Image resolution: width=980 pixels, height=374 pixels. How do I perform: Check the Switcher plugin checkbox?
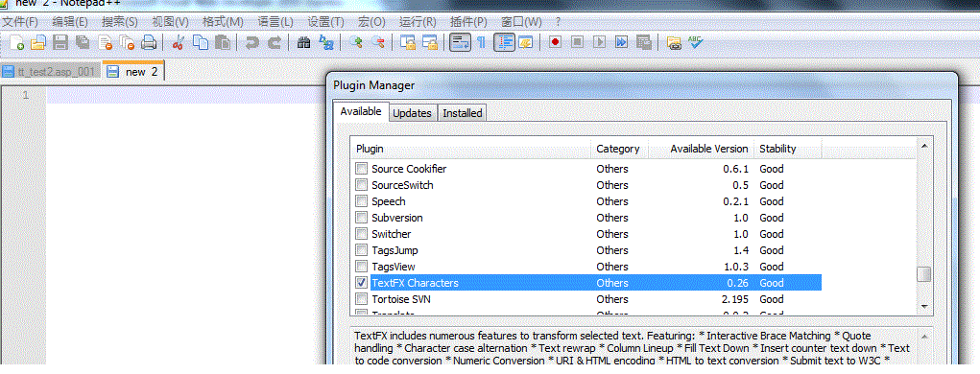pos(361,234)
